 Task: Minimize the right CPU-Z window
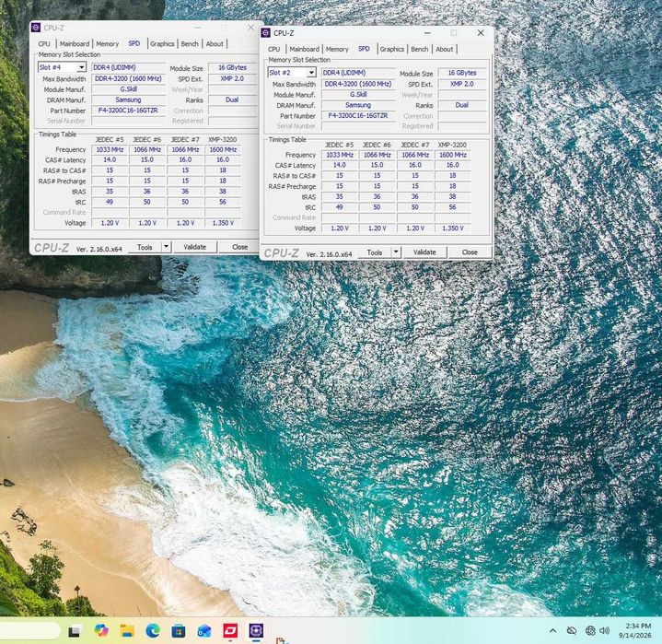point(427,33)
